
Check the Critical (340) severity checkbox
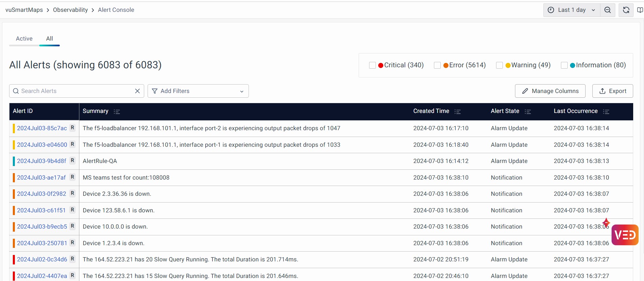[372, 65]
